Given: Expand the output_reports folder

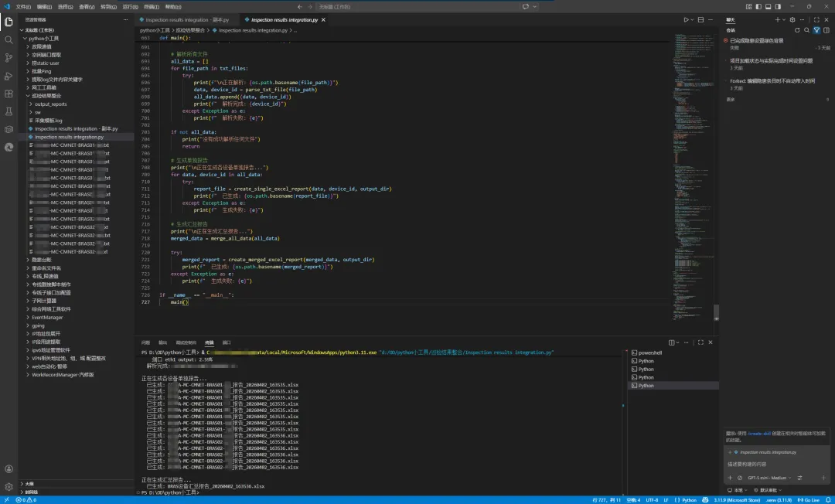Looking at the screenshot, I should pyautogui.click(x=51, y=104).
